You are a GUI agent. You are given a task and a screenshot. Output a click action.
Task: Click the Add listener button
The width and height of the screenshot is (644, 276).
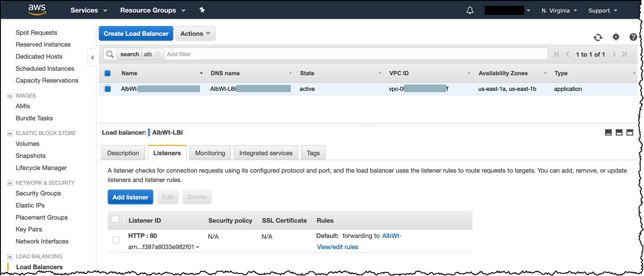(130, 197)
